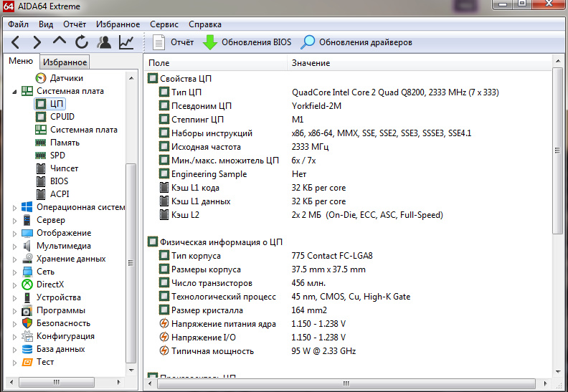
Task: Open the Отчёт report button
Action: [x=173, y=42]
